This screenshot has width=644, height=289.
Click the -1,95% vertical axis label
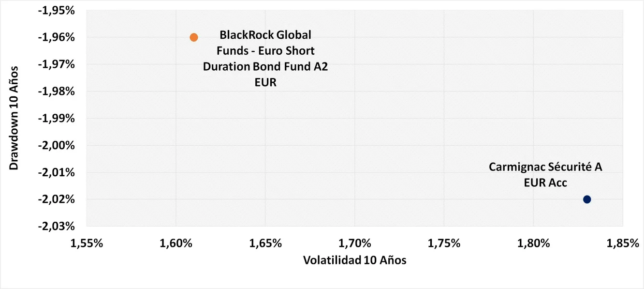58,10
